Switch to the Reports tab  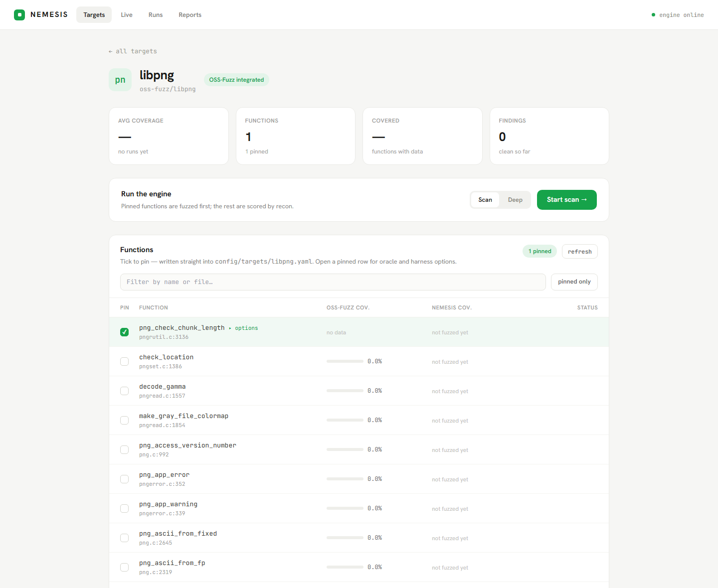(x=190, y=15)
